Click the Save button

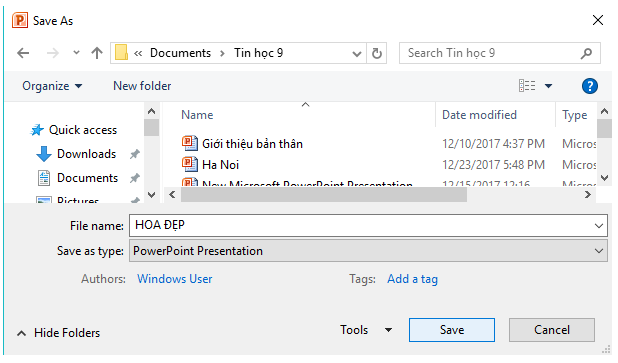point(452,330)
